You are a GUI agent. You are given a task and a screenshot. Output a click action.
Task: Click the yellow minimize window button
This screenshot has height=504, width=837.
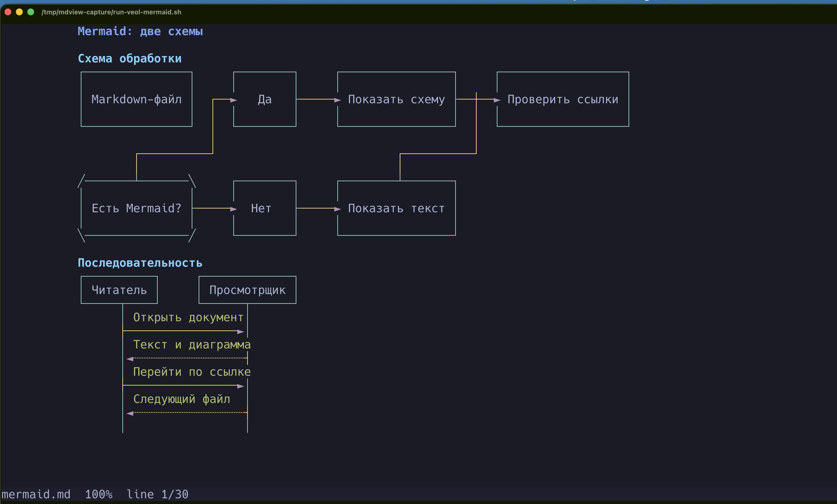click(19, 12)
